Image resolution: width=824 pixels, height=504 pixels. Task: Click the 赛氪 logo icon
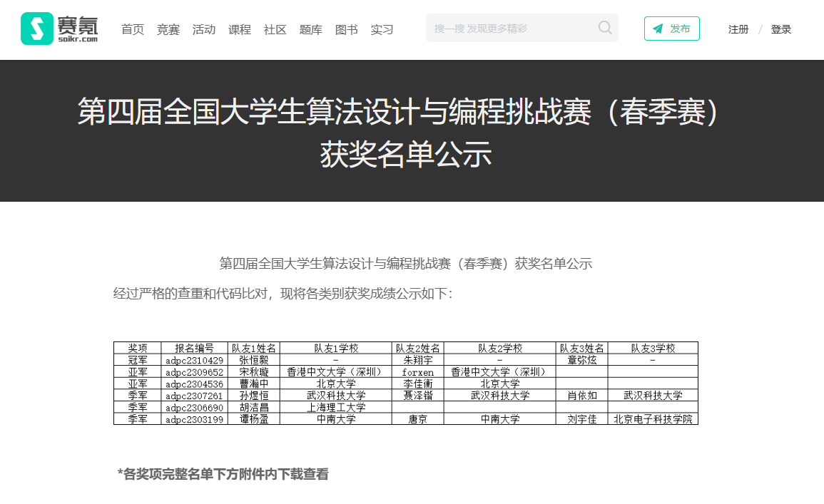click(37, 29)
